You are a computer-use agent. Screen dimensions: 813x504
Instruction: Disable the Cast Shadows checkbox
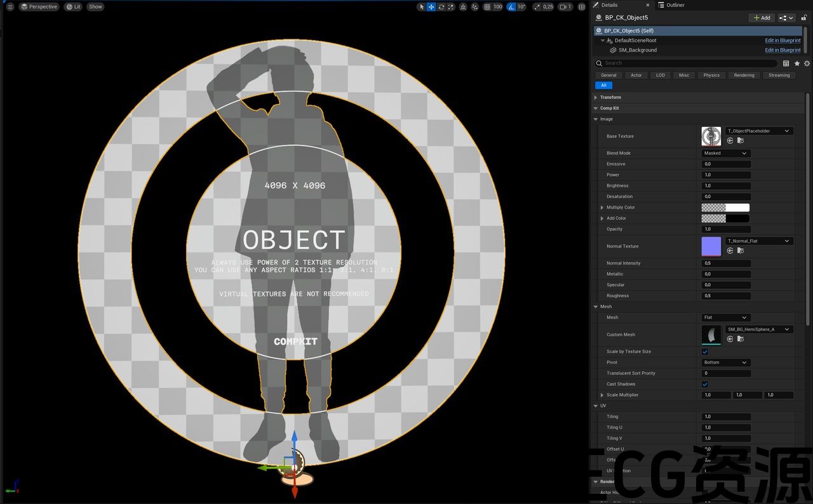point(705,384)
